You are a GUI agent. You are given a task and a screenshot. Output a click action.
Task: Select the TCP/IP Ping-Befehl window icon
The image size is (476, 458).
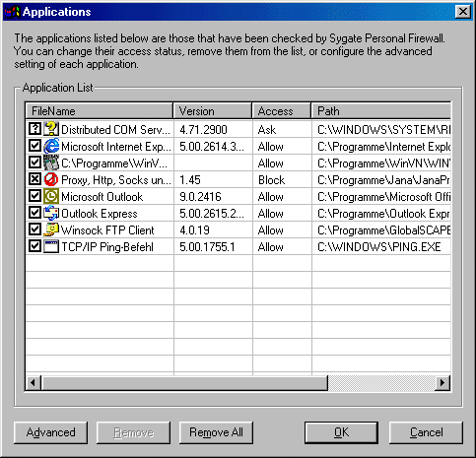pyautogui.click(x=51, y=246)
